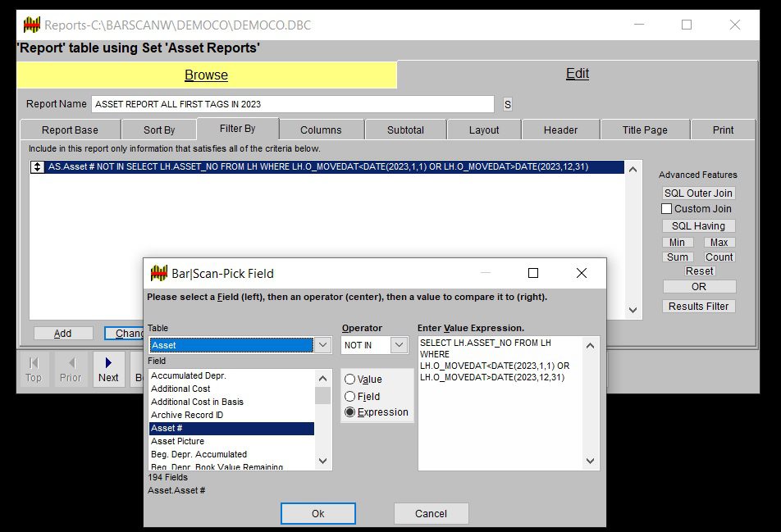Click the filter criteria list scroll up arrow
Viewport: 781px width, 532px height.
click(633, 169)
